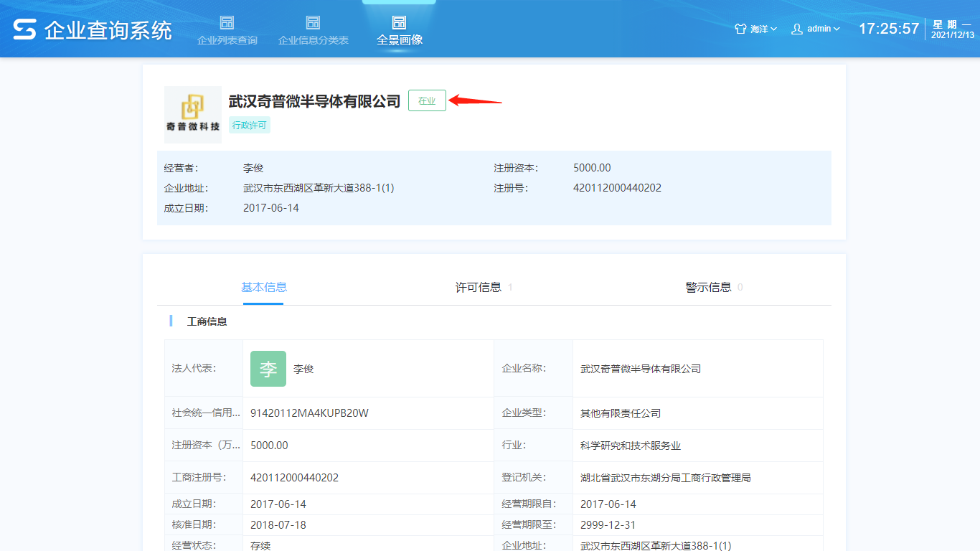Viewport: 980px width, 551px height.
Task: Click the clock showing 17:25:57
Action: click(x=889, y=29)
